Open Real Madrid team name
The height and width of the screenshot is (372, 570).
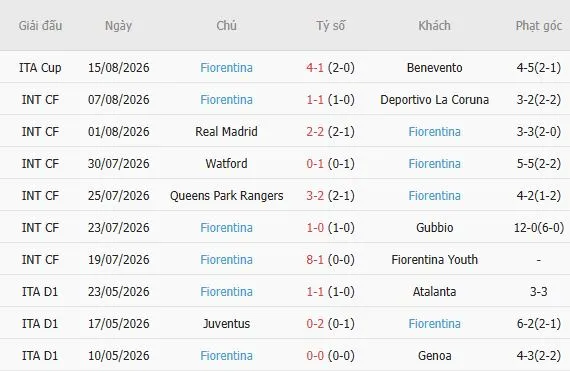226,132
